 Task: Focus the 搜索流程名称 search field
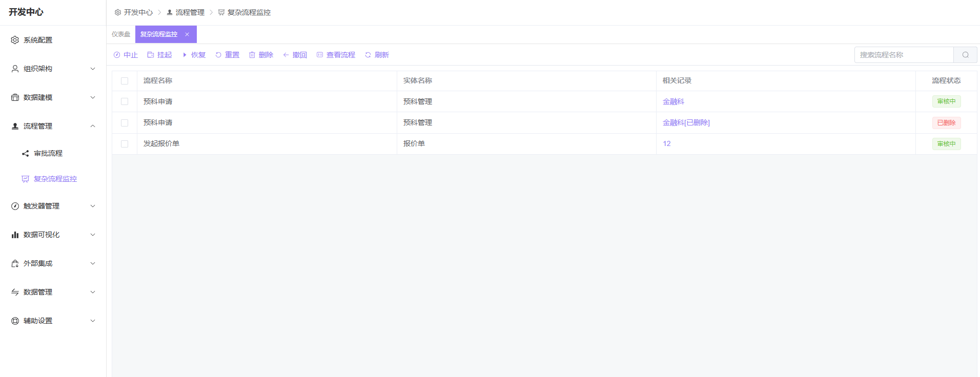[x=903, y=55]
